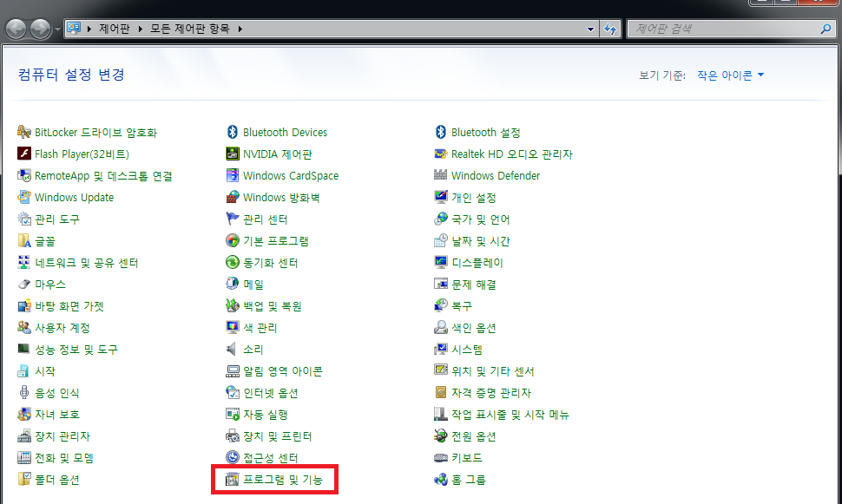842x504 pixels.
Task: Click the 네트워크 및 공유 센터 icon
Action: coord(24,263)
